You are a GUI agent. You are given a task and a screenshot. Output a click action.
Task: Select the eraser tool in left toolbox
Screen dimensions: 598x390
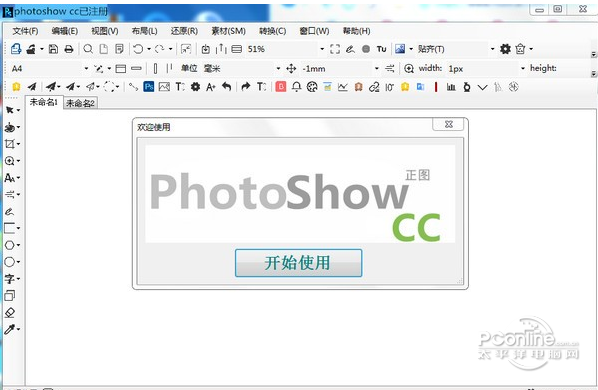10,313
